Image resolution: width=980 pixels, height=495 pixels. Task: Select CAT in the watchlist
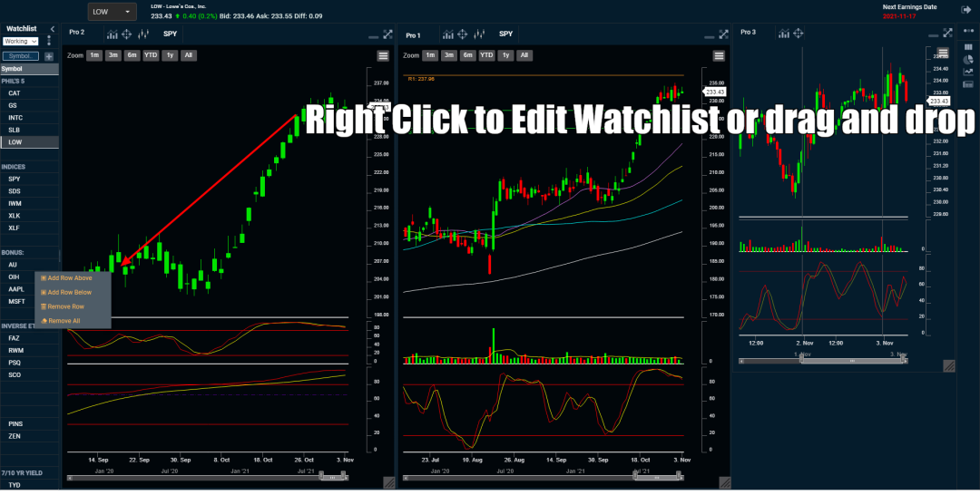coord(29,93)
